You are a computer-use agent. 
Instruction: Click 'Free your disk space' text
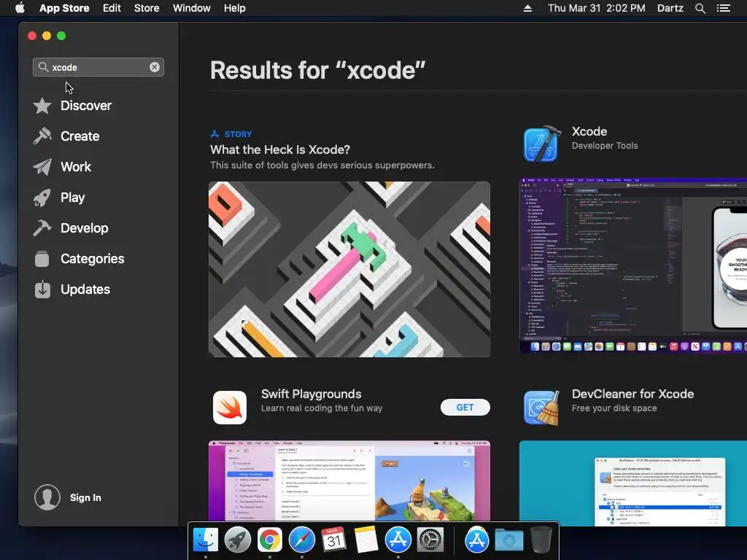pos(614,408)
